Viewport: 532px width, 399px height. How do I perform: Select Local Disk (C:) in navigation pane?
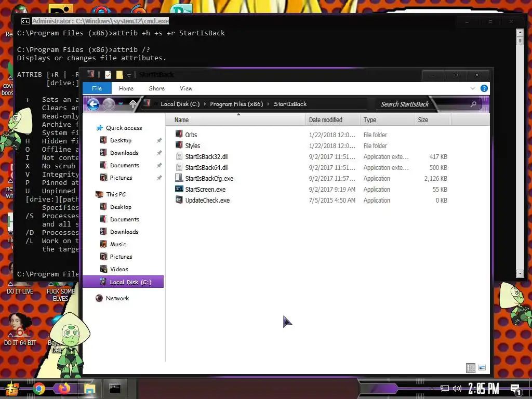point(123,282)
